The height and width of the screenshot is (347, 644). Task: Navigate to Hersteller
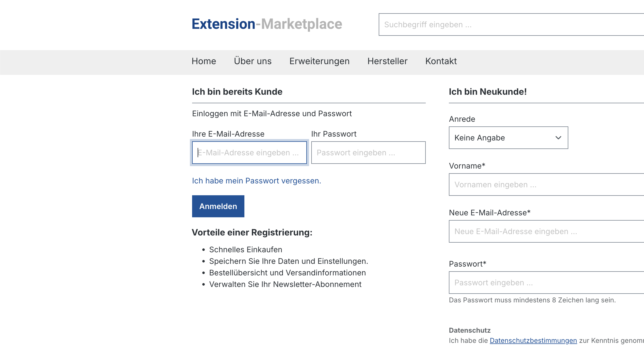[387, 61]
